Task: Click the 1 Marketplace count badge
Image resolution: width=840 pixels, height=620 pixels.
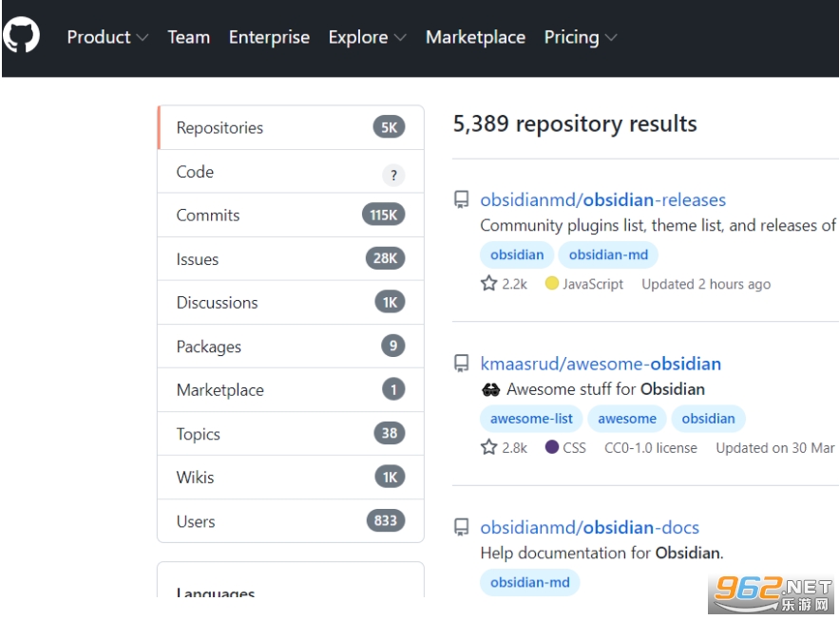Action: (393, 389)
